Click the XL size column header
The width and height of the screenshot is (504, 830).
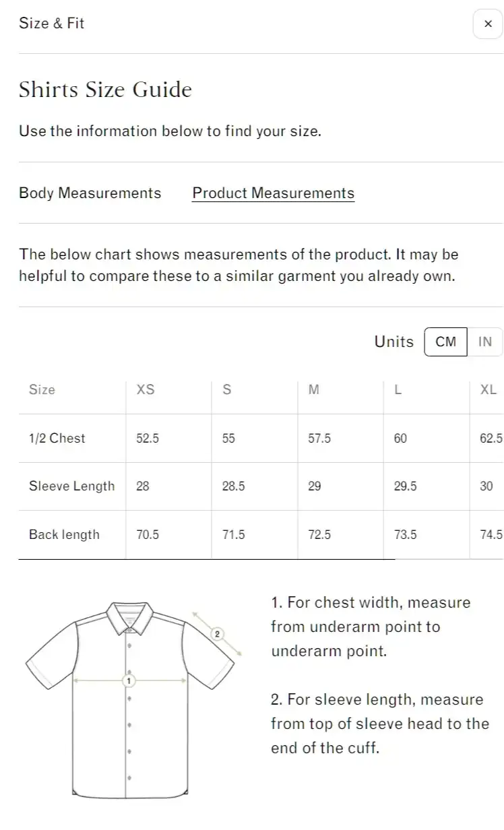[x=488, y=389]
